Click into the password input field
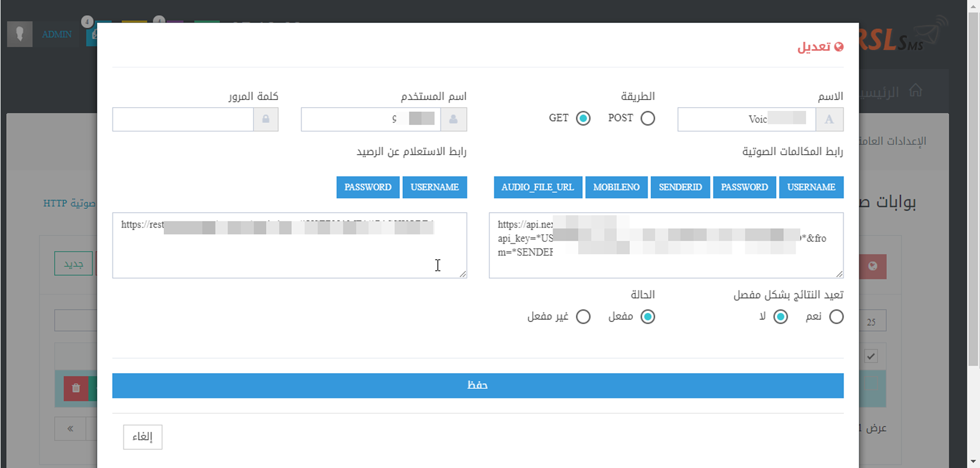Image resolution: width=980 pixels, height=468 pixels. click(183, 119)
